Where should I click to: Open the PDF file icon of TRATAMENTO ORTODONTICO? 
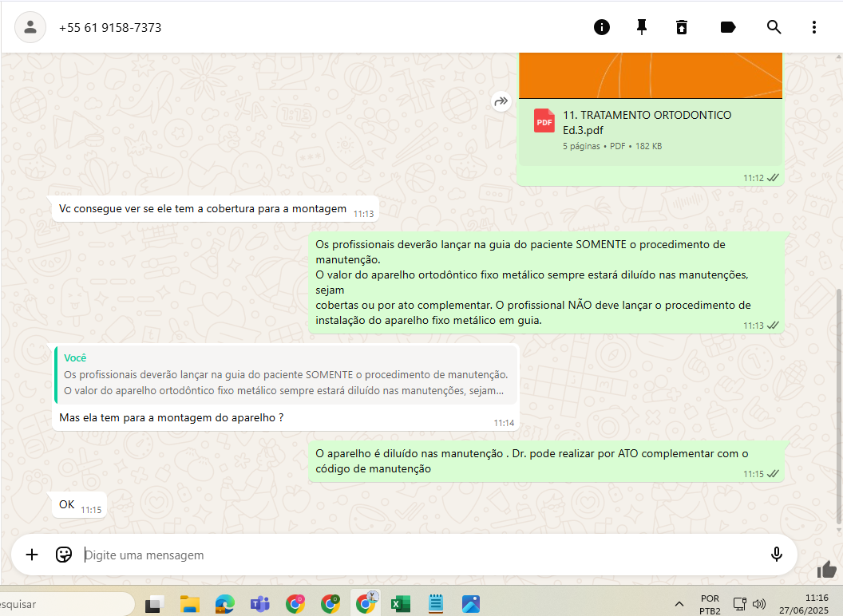pos(544,120)
